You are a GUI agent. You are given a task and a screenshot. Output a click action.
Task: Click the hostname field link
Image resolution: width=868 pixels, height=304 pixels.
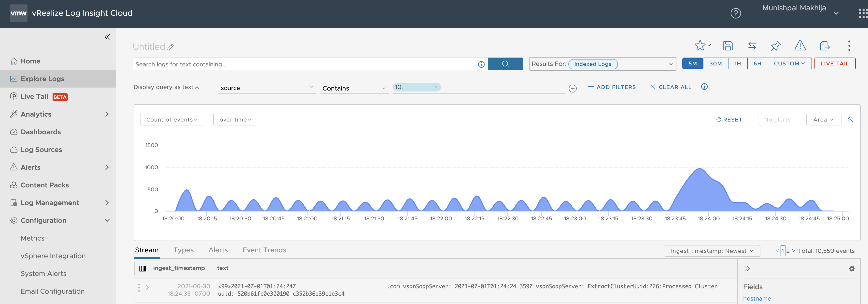pyautogui.click(x=757, y=299)
